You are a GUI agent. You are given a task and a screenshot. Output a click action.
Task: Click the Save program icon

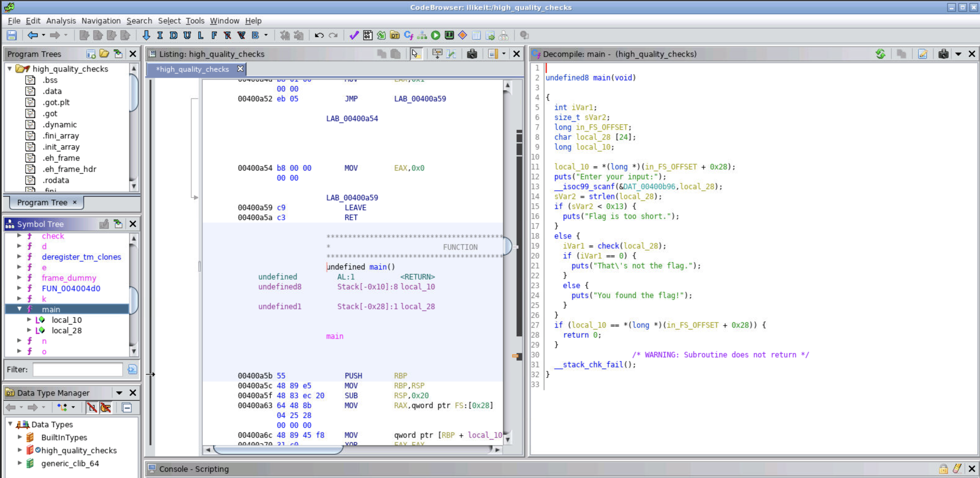pos(12,35)
